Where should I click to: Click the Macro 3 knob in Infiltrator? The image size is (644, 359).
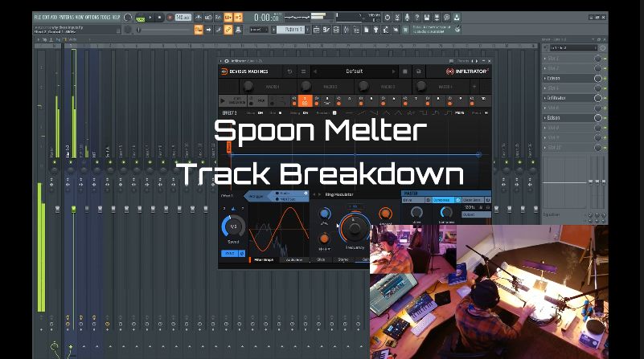click(x=363, y=86)
